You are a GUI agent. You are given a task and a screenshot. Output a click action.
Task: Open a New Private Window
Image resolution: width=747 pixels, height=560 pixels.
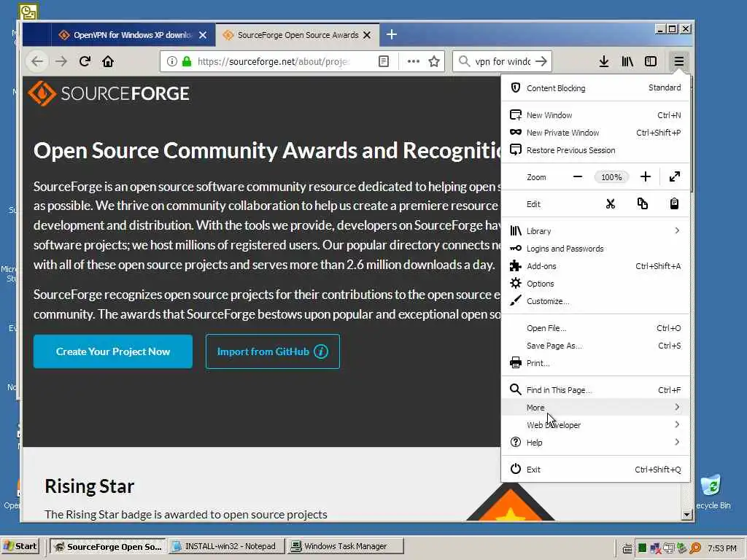[x=595, y=133]
